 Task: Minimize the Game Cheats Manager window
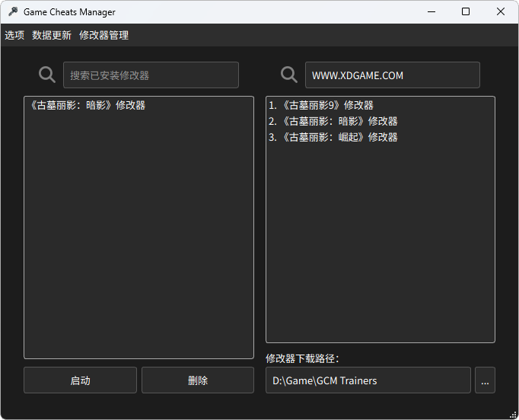[x=431, y=12]
